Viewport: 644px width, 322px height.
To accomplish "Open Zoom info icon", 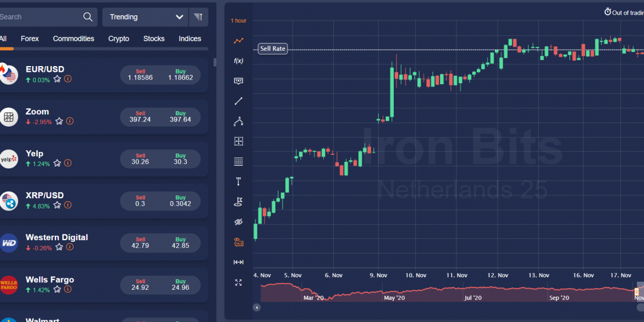I will [x=70, y=121].
